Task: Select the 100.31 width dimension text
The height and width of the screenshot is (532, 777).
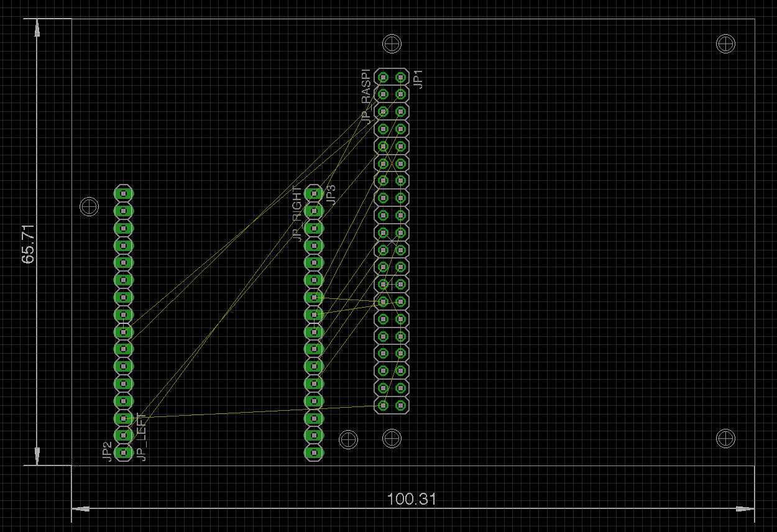Action: (x=411, y=499)
